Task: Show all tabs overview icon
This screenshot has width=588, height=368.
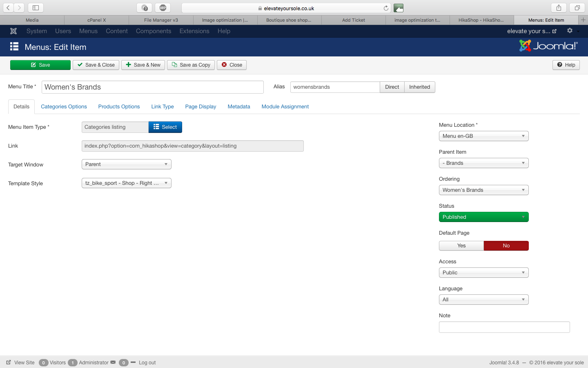Action: [577, 8]
